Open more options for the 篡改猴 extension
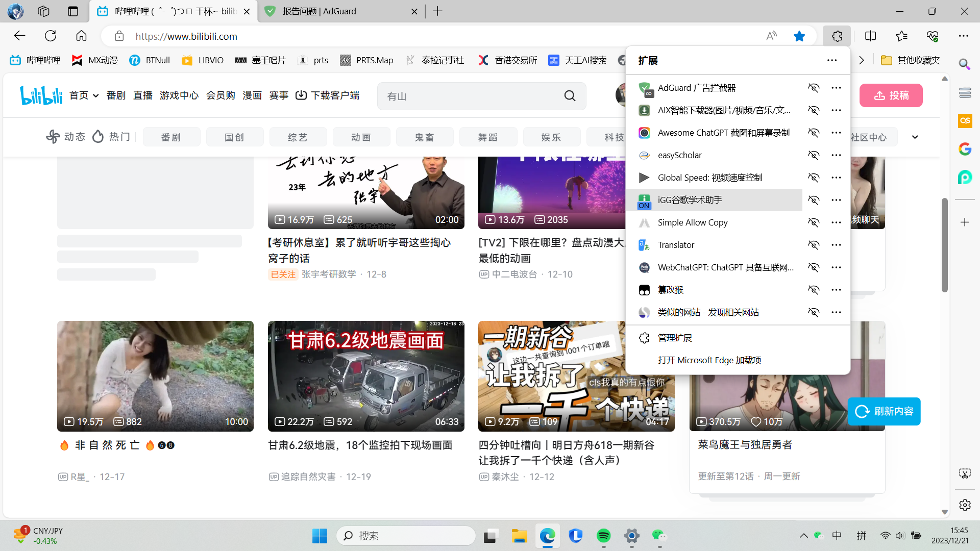980x551 pixels. [836, 289]
